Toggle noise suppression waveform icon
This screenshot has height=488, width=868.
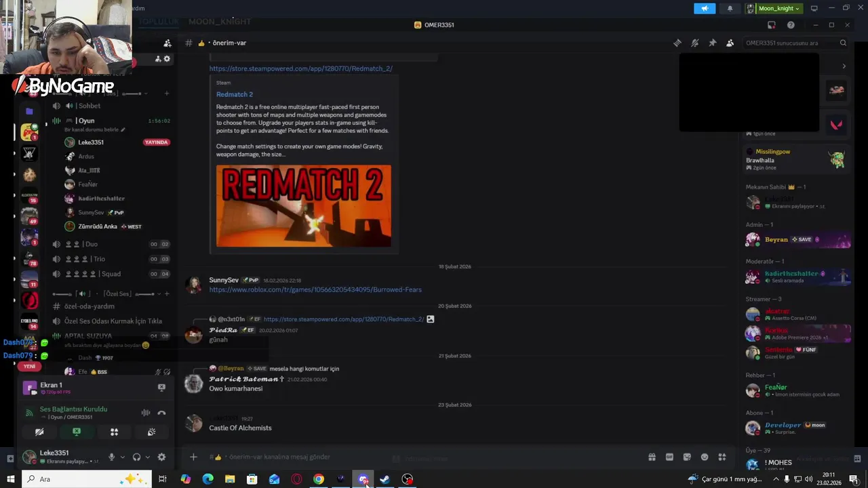145,413
